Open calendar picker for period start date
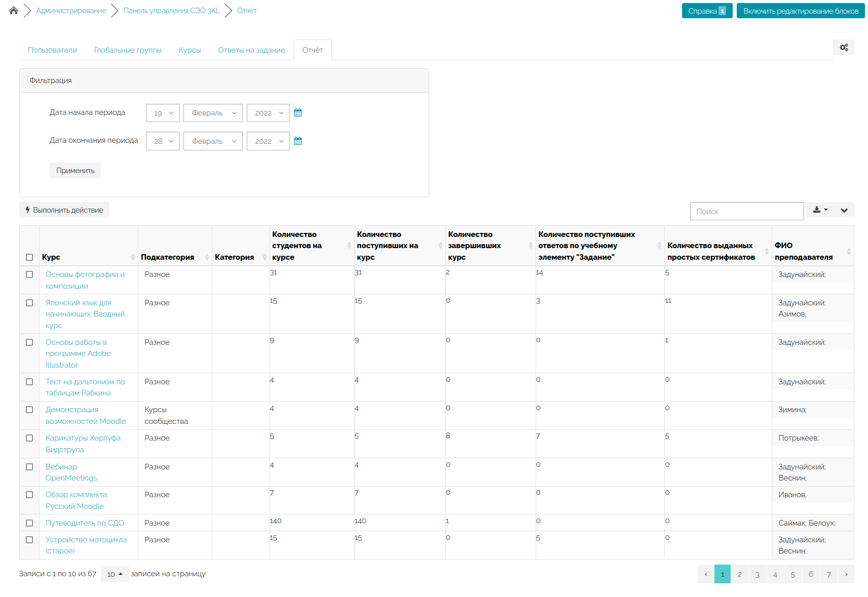Screen dimensions: 868x597 pos(298,113)
